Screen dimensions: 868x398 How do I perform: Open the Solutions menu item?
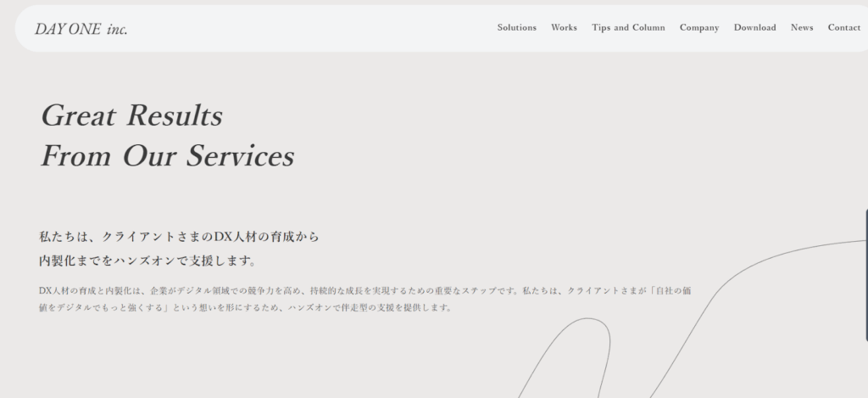coord(516,28)
